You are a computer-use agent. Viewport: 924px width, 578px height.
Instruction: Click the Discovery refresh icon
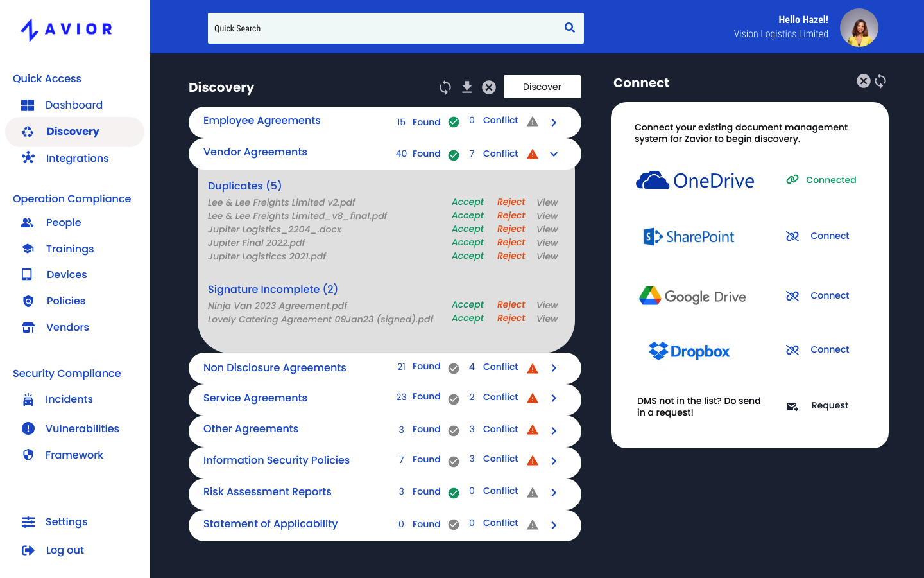(x=445, y=87)
